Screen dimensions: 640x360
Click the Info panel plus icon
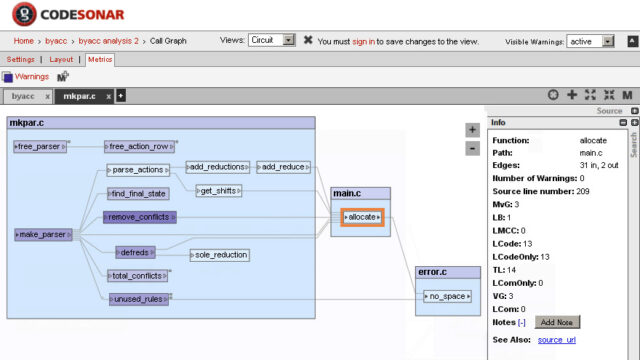634,122
